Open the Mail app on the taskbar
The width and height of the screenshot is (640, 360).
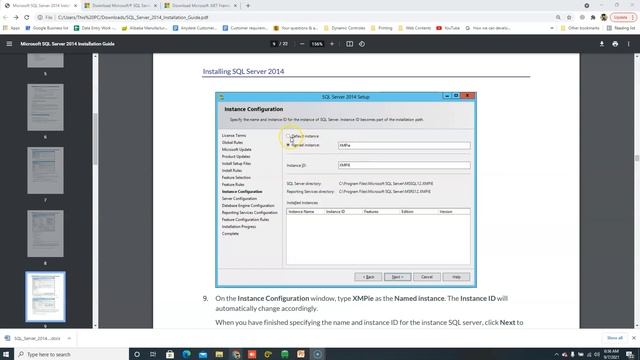click(203, 354)
